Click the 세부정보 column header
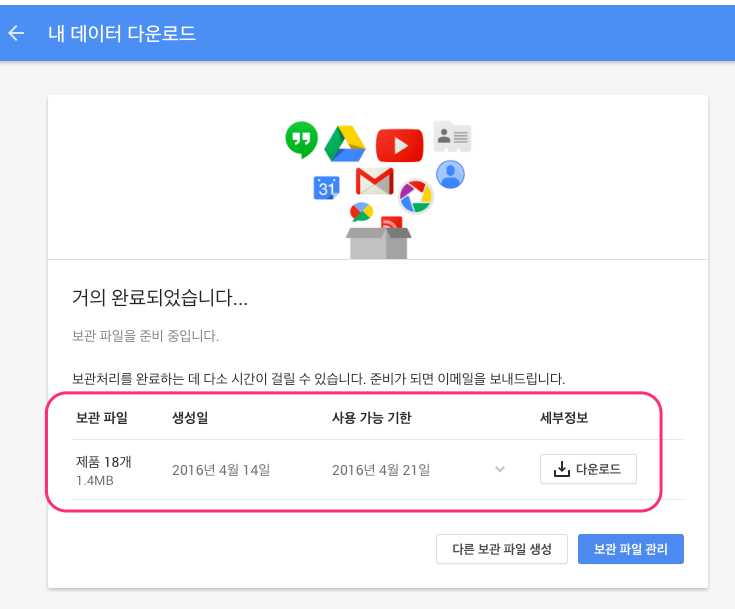 click(x=564, y=418)
